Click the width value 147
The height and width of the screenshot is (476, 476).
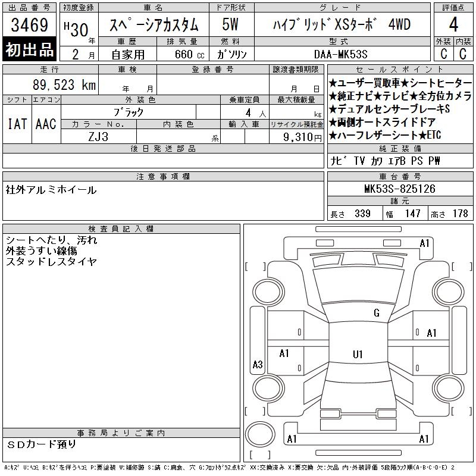tap(413, 214)
